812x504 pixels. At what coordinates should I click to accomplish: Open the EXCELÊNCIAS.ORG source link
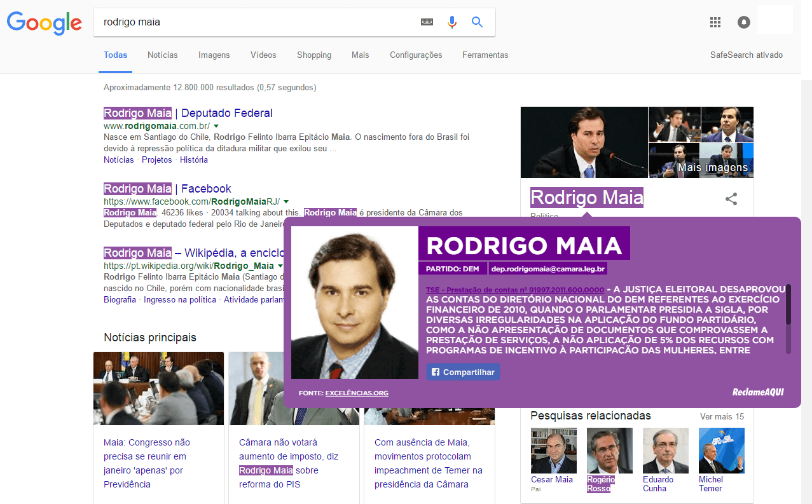(357, 393)
